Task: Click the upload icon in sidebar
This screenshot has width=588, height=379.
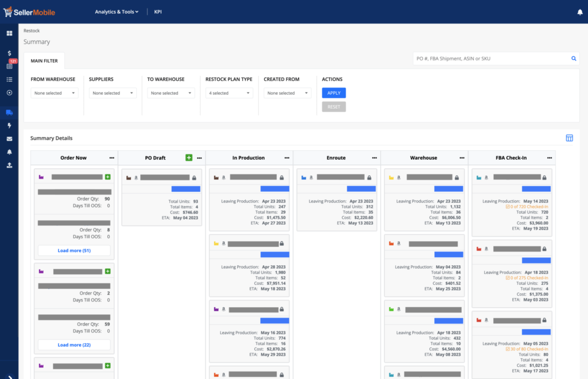Action: 9,165
